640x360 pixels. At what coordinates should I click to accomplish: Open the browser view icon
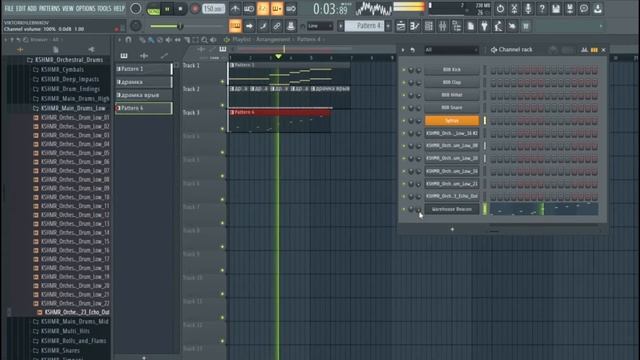456,26
